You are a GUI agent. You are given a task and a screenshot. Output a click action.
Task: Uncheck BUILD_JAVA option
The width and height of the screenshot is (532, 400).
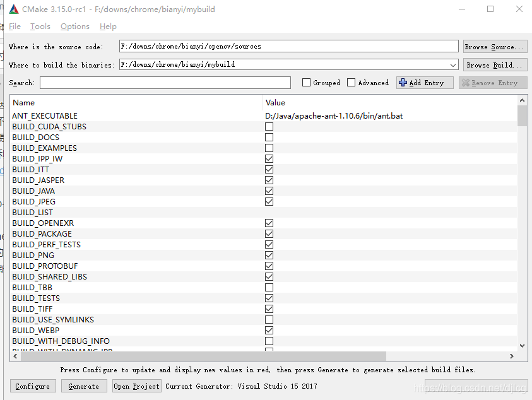tap(269, 191)
